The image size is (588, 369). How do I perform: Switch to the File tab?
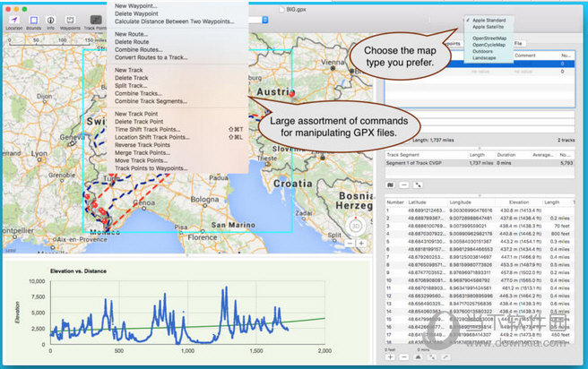tap(518, 44)
